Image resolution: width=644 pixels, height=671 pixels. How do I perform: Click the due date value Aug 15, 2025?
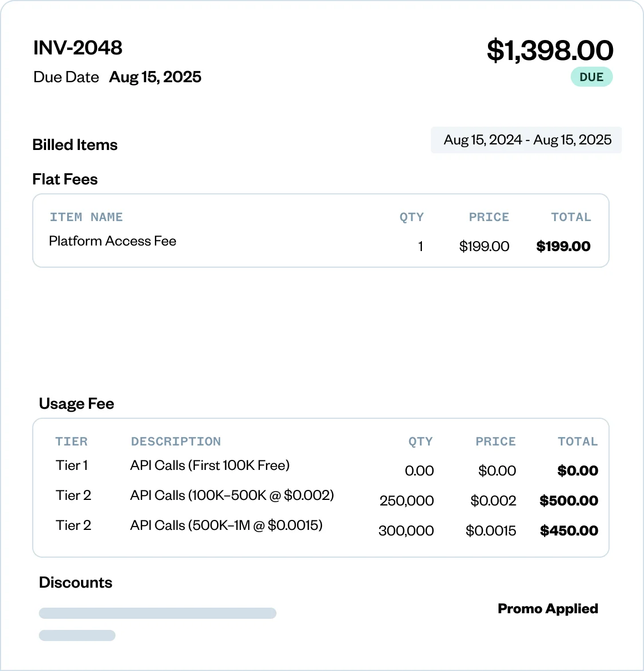point(155,77)
